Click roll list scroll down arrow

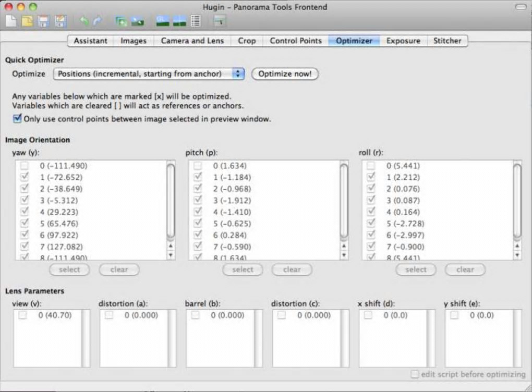click(517, 255)
